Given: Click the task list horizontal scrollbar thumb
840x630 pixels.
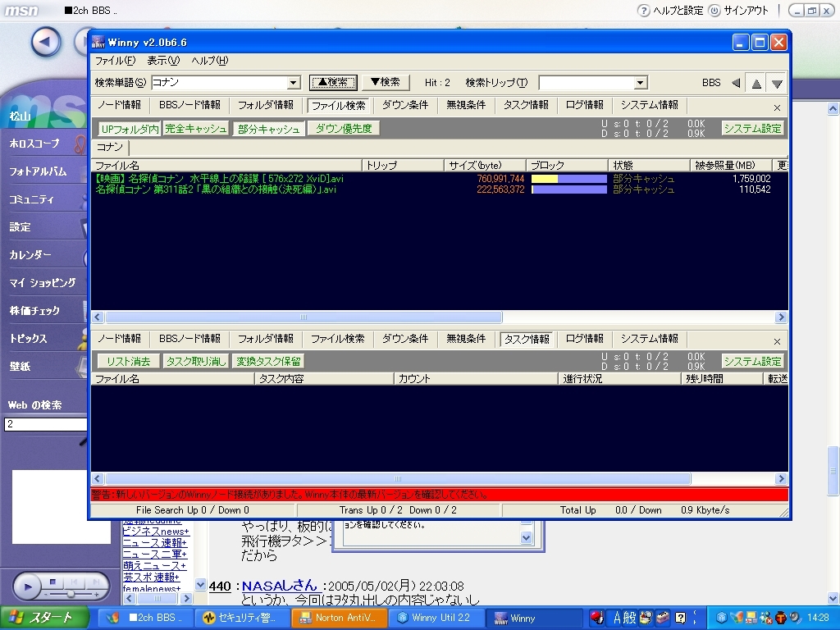Looking at the screenshot, I should point(398,478).
